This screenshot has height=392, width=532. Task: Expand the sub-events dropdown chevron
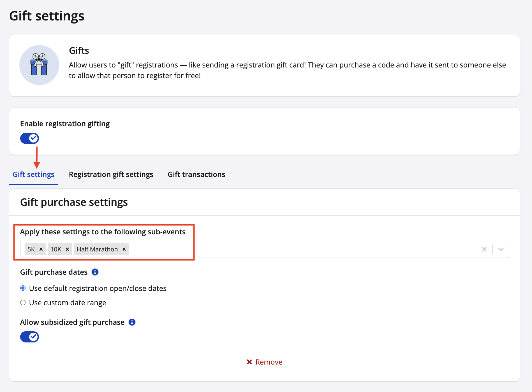tap(501, 249)
